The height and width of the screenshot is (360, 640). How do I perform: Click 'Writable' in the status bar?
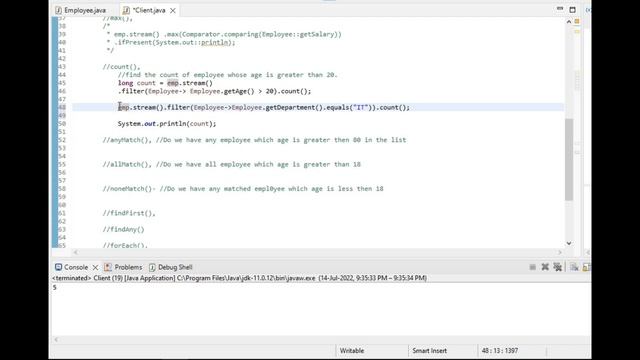[352, 351]
